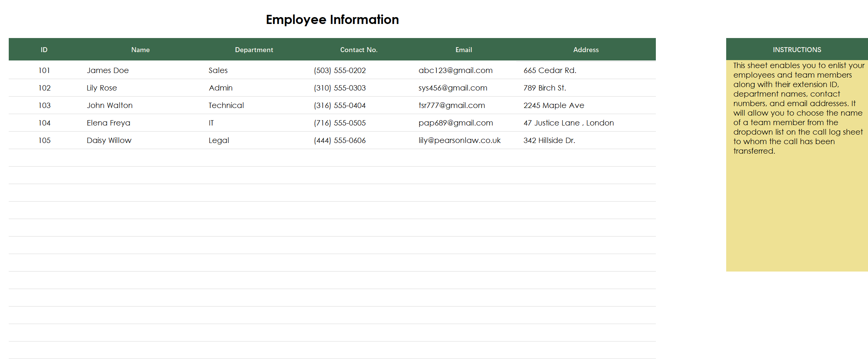The image size is (868, 359).
Task: Click address 665 Cedar Rd.
Action: click(x=550, y=70)
